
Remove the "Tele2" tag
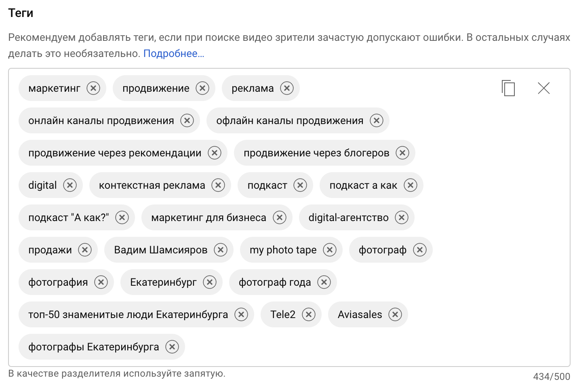point(309,314)
